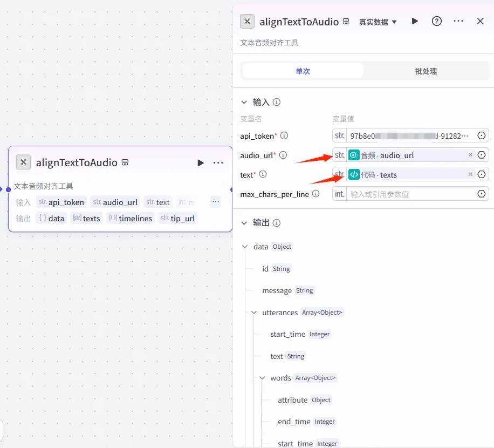Screen dimensions: 494x448
Task: Open more options menu in panel header
Action: [x=458, y=21]
